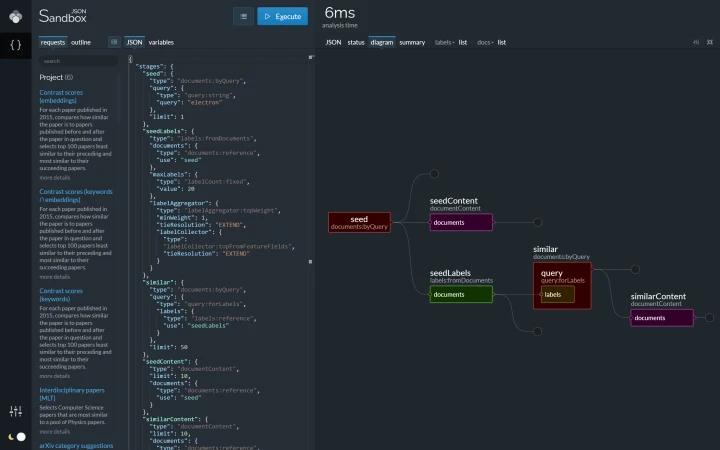The height and width of the screenshot is (450, 720).
Task: Select the similar query node
Action: coord(562,286)
